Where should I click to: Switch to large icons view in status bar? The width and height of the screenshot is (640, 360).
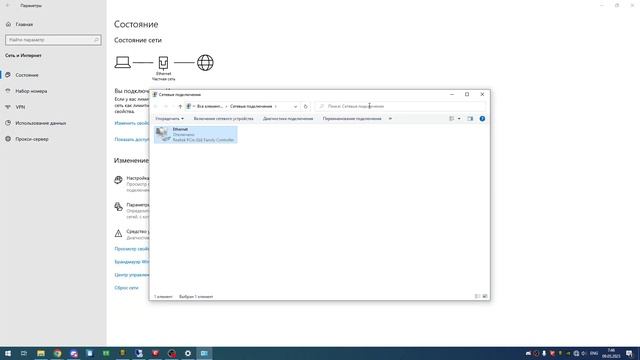point(484,296)
